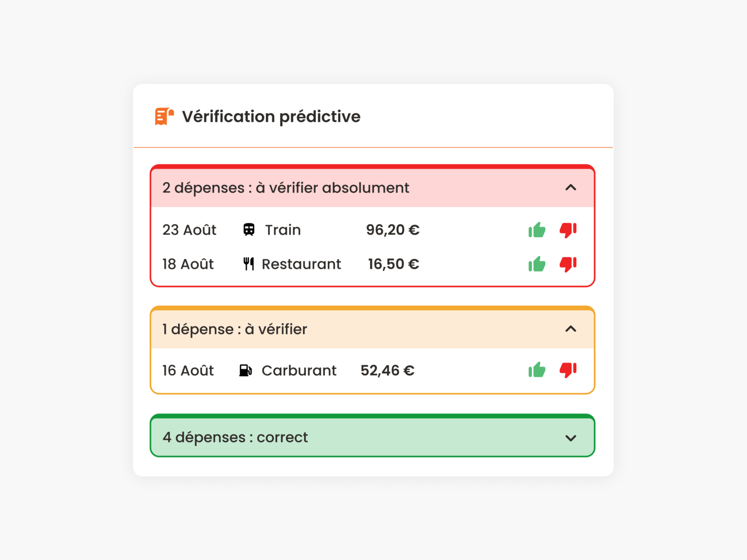Thumbs down the Restaurant 16,50 € expense
Screen dimensions: 747x560
(x=568, y=264)
